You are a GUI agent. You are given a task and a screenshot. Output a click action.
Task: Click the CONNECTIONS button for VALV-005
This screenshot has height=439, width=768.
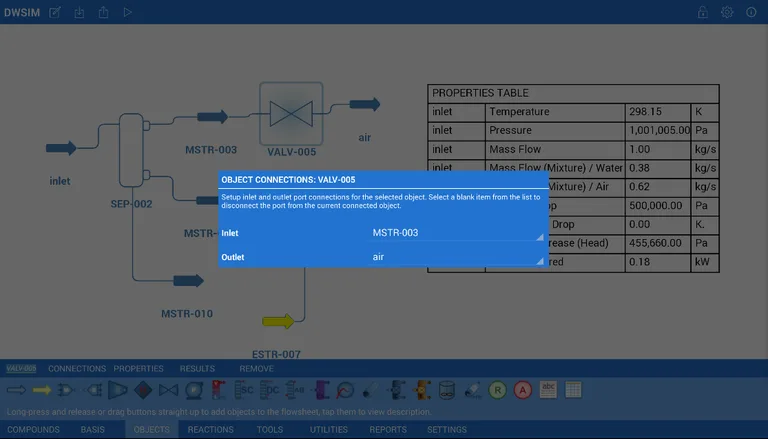coord(77,368)
